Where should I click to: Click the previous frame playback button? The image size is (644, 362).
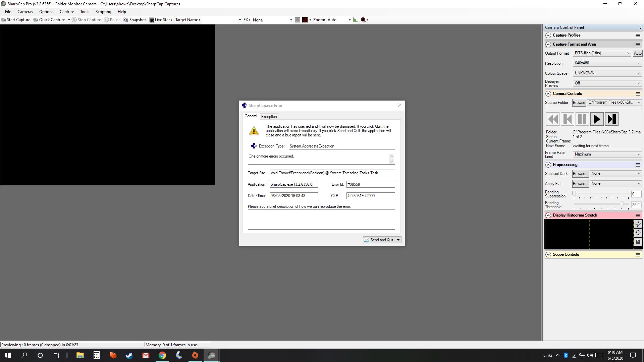tap(567, 119)
